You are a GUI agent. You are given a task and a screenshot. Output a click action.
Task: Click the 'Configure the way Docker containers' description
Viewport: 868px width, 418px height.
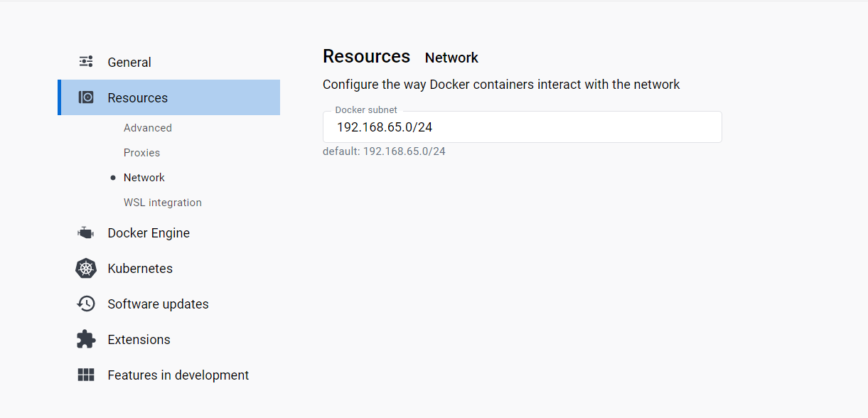pos(501,85)
